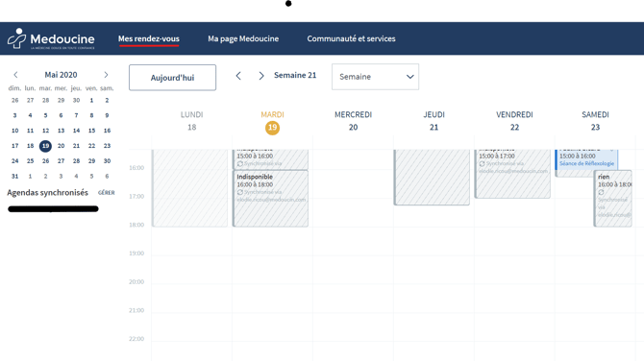Screen dimensions: 644x361
Task: Select May 19 in mini calendar
Action: (45, 146)
